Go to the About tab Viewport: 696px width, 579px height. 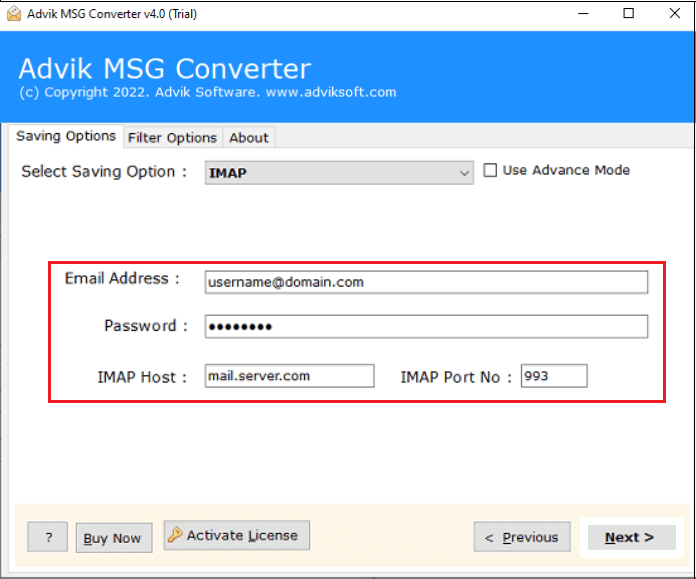[x=248, y=137]
